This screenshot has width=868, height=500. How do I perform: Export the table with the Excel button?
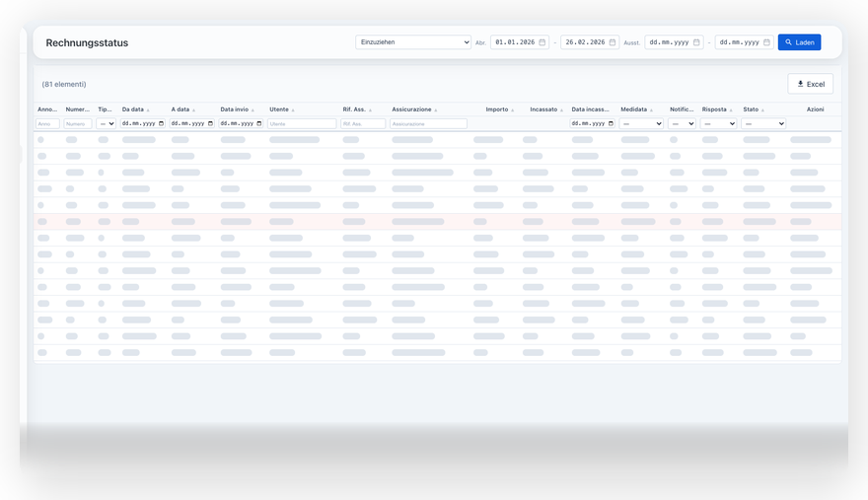click(810, 84)
